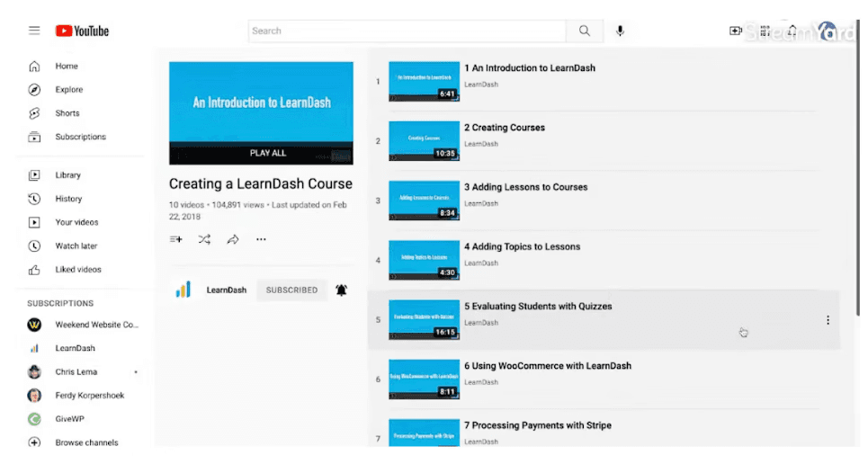Screen dimensions: 868x464
Task: Open video 1 An Introduction to LearnDash
Action: coord(530,68)
